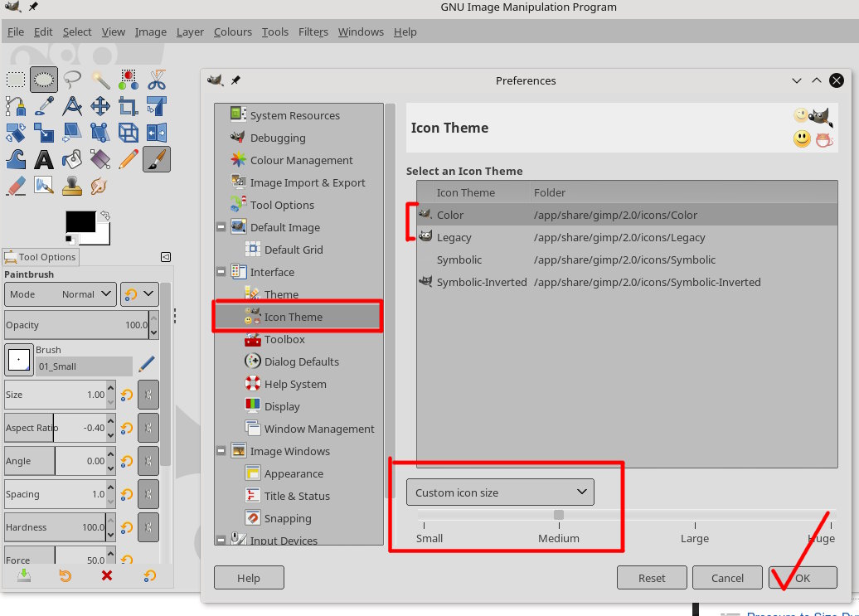Select the Legacy icon theme row

pyautogui.click(x=628, y=237)
